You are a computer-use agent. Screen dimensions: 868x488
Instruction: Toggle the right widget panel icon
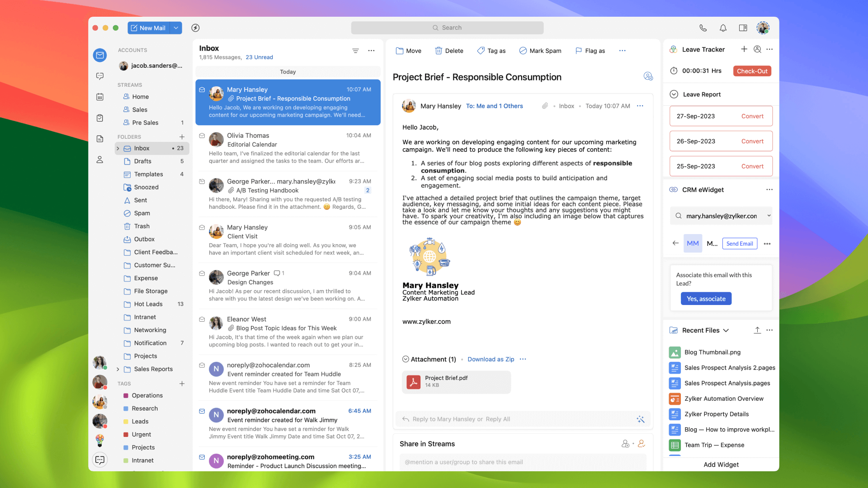pyautogui.click(x=743, y=28)
